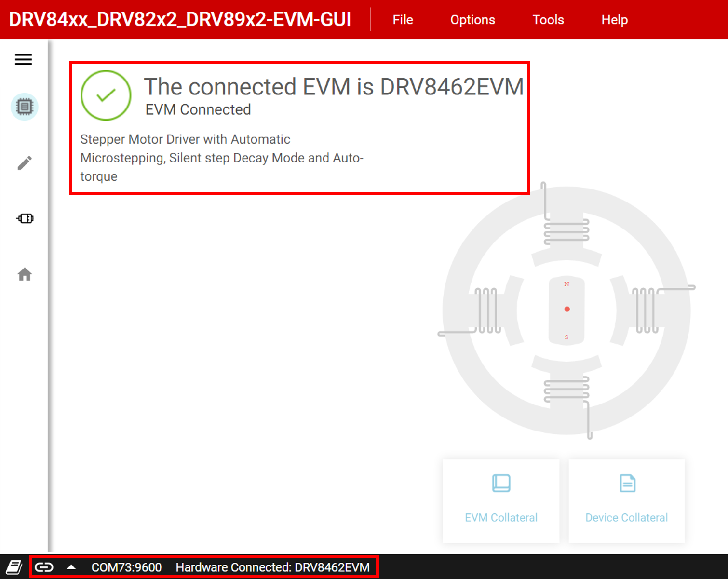Open the Help menu
The image size is (728, 579).
[614, 19]
